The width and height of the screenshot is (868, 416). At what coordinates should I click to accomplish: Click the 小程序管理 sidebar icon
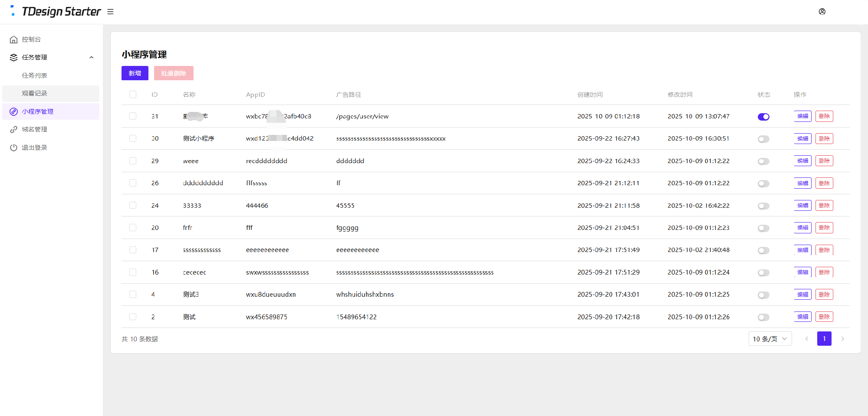[13, 111]
